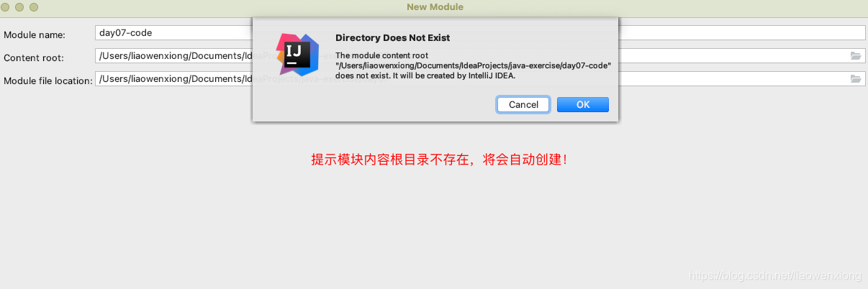
Task: Maximize the New Module window
Action: (x=34, y=6)
